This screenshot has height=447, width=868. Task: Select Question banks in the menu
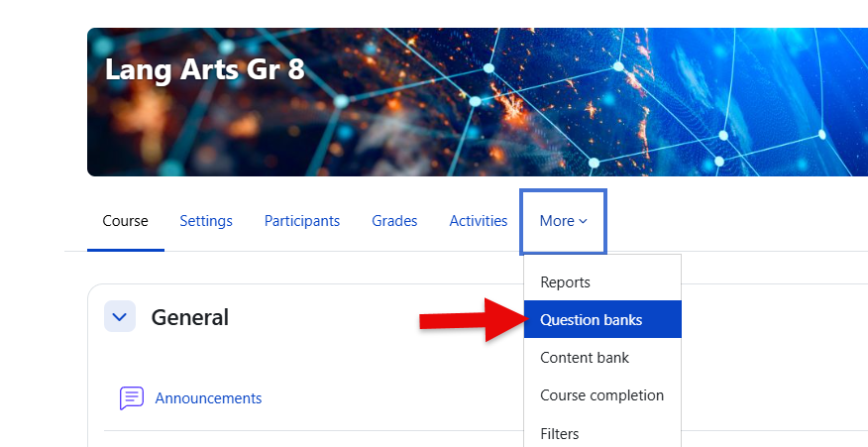pyautogui.click(x=602, y=319)
